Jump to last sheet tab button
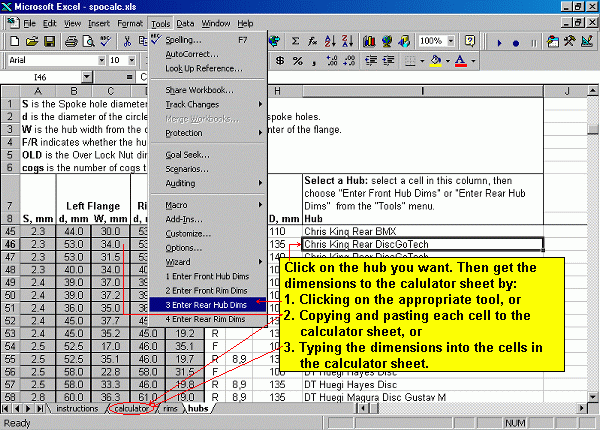 tap(39, 408)
